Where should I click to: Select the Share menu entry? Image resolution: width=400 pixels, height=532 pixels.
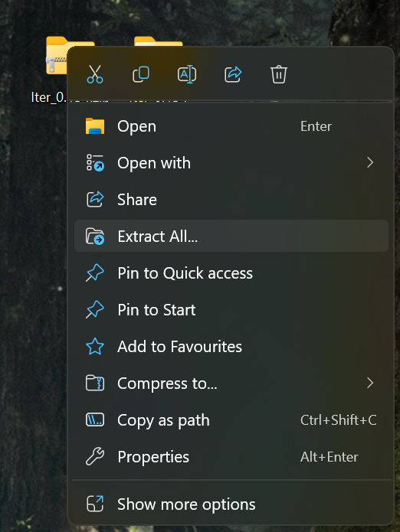(x=231, y=200)
